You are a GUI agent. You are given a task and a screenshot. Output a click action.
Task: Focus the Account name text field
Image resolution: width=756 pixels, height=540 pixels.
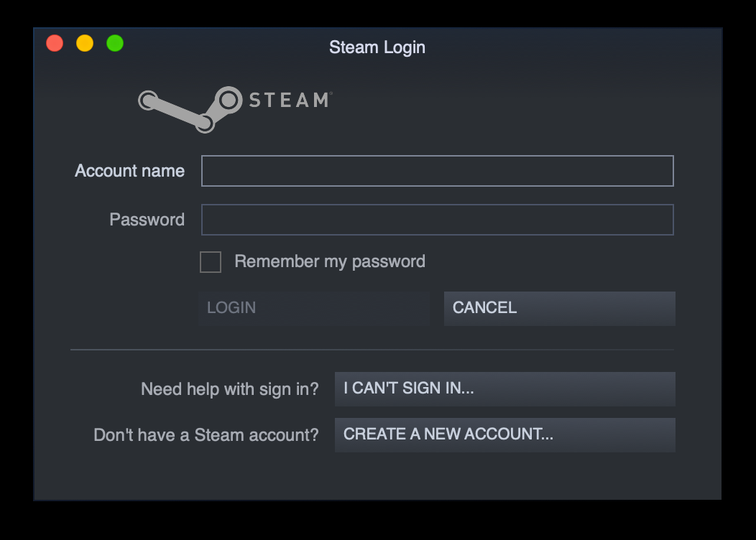(438, 170)
